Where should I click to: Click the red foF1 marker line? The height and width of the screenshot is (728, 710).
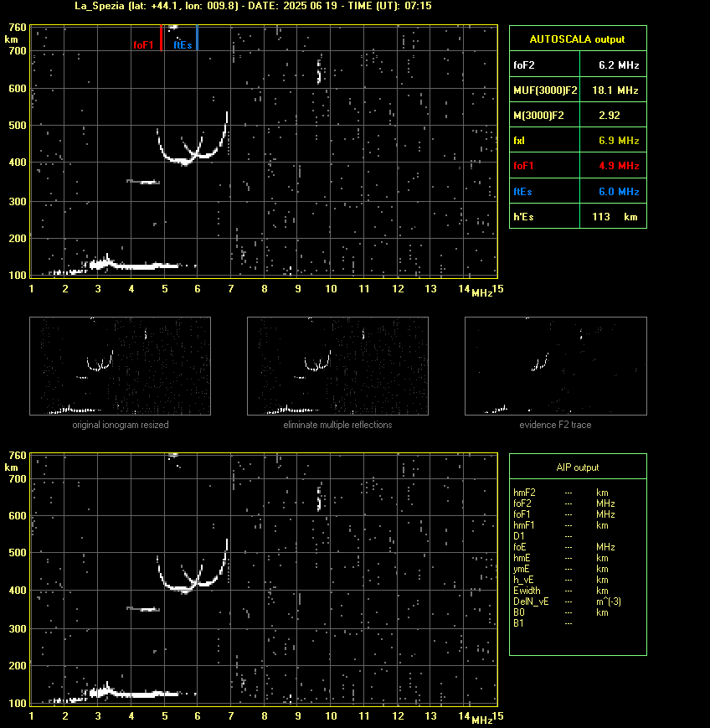tap(161, 38)
